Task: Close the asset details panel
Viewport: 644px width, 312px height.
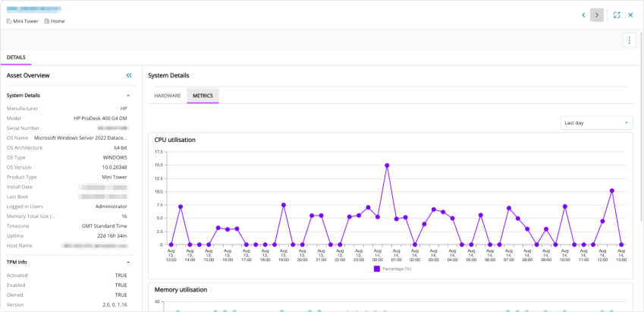Action: tap(630, 15)
